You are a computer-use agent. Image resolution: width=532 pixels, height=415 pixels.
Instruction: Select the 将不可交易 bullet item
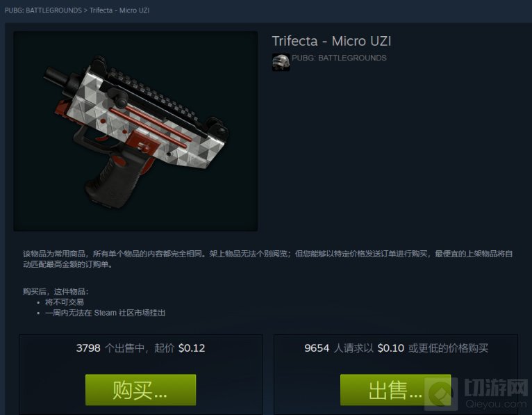click(65, 302)
